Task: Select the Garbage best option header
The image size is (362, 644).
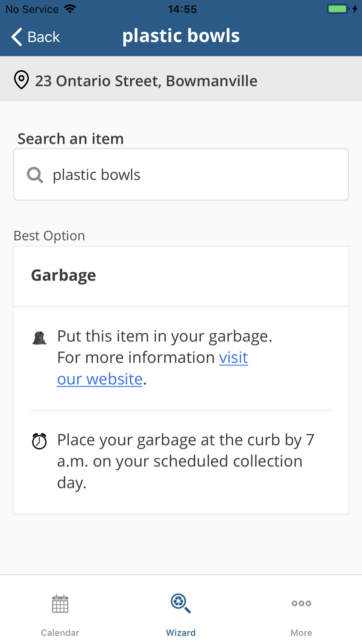Action: [181, 276]
